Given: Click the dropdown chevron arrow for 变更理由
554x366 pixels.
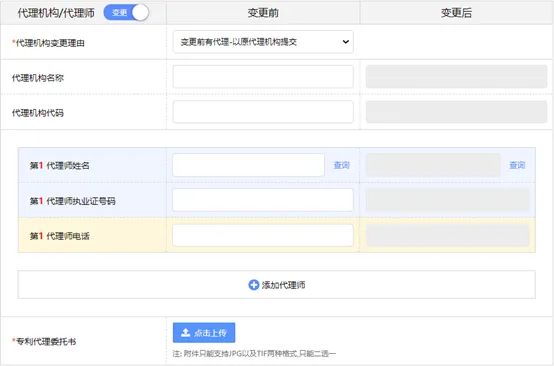Looking at the screenshot, I should tap(346, 42).
